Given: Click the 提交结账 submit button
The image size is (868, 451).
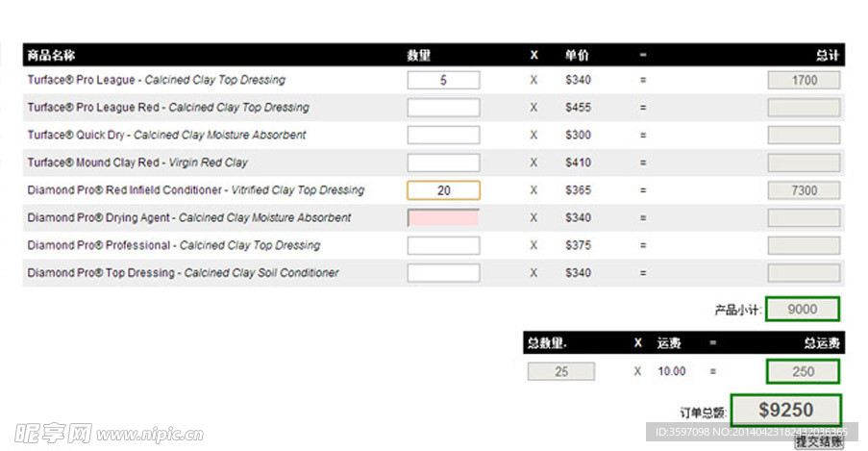Looking at the screenshot, I should click(x=819, y=441).
